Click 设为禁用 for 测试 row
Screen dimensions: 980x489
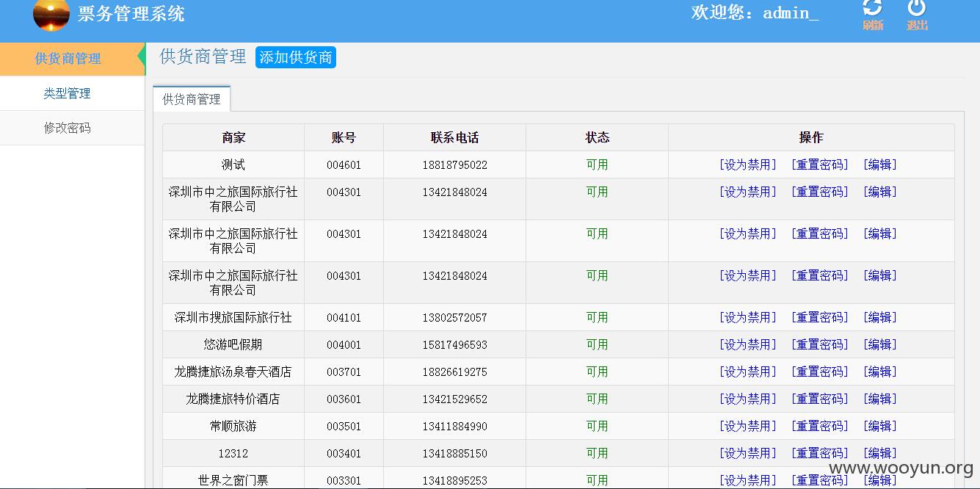pos(747,164)
